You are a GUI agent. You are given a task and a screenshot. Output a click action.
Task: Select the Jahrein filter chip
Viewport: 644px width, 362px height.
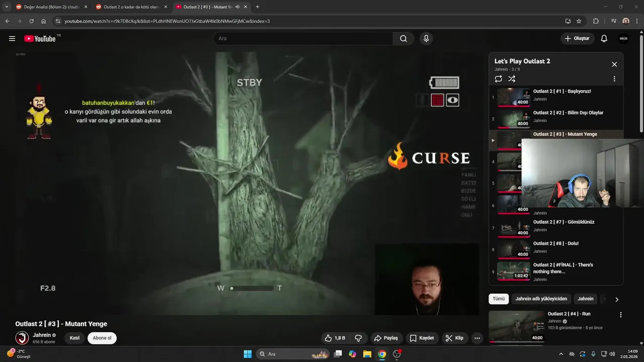click(585, 299)
